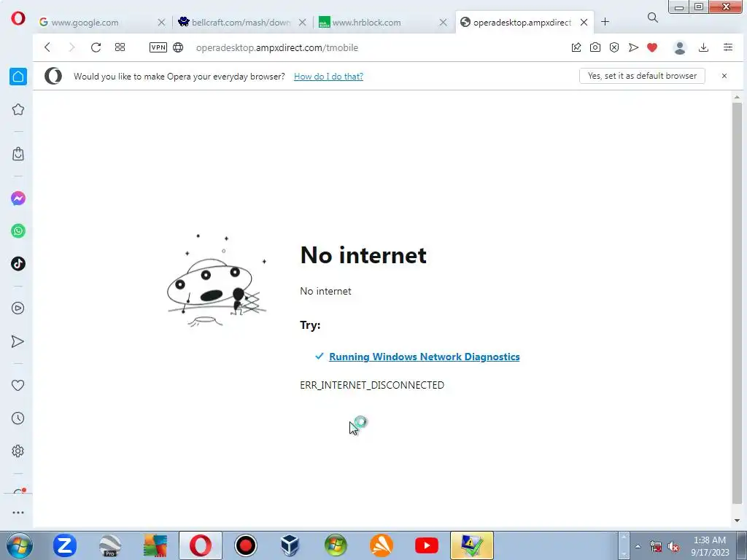Open the network diagnostics taskbar item
The image size is (747, 560).
coord(472,545)
